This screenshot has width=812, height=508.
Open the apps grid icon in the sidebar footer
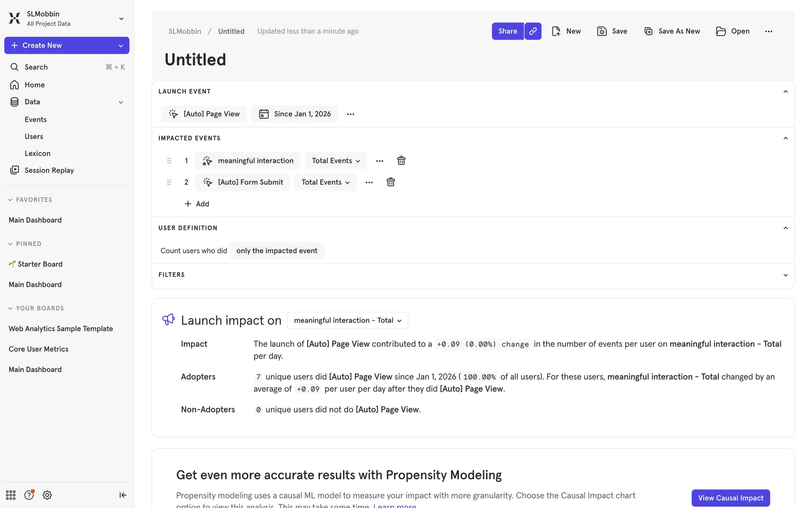click(11, 495)
